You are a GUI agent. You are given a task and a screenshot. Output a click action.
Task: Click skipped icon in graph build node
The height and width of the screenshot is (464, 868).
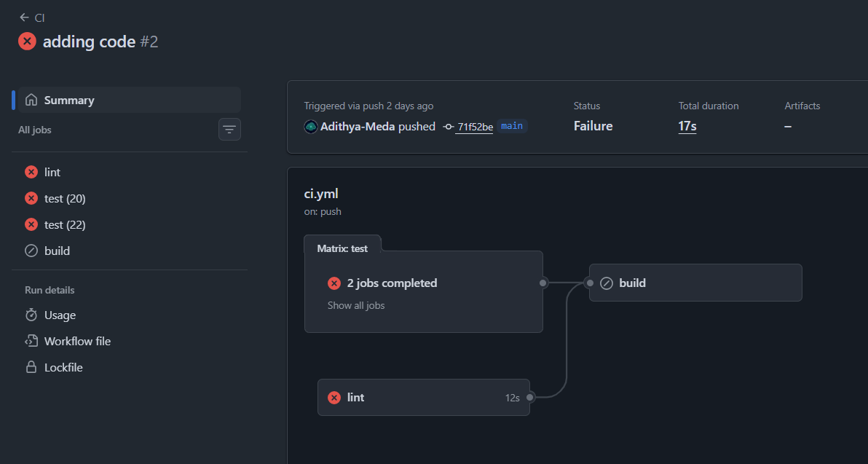click(x=607, y=283)
